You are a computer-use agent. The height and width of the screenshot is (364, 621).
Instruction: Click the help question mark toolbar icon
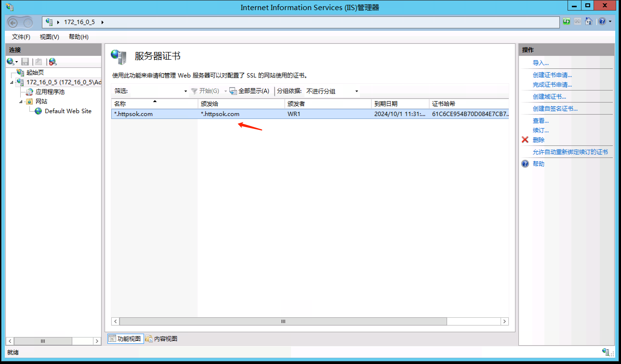tap(602, 21)
